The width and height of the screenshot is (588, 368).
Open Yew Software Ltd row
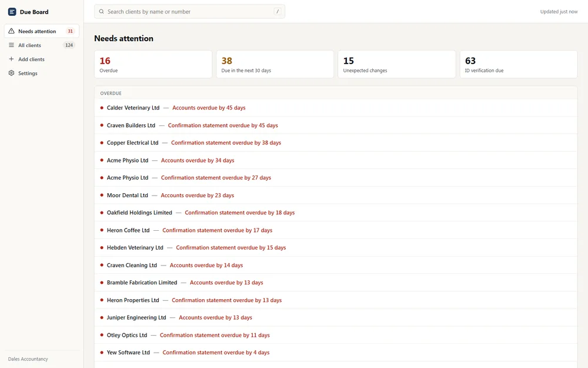pyautogui.click(x=336, y=352)
